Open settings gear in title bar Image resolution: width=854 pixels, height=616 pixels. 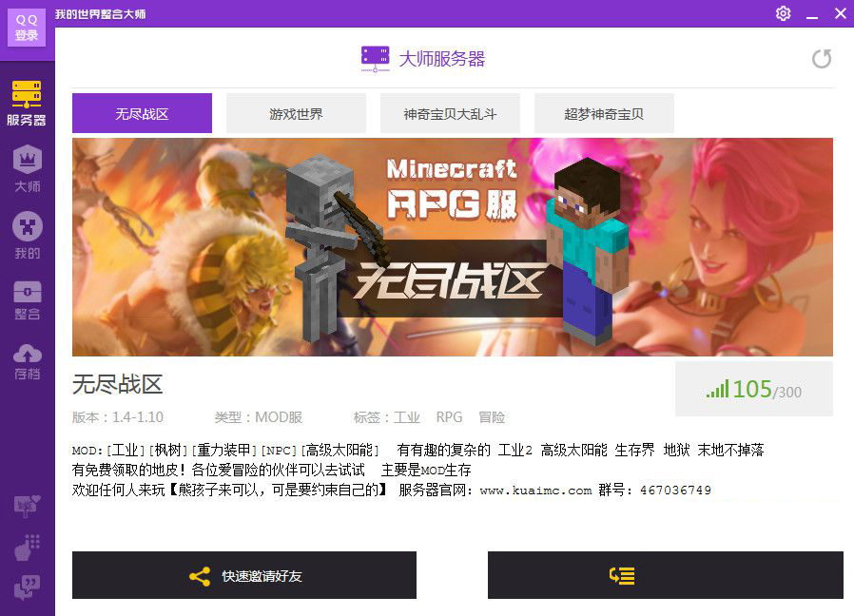click(784, 13)
